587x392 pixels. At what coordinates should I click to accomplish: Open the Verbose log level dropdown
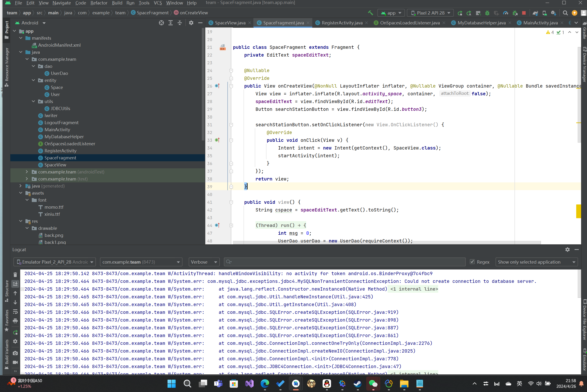204,262
